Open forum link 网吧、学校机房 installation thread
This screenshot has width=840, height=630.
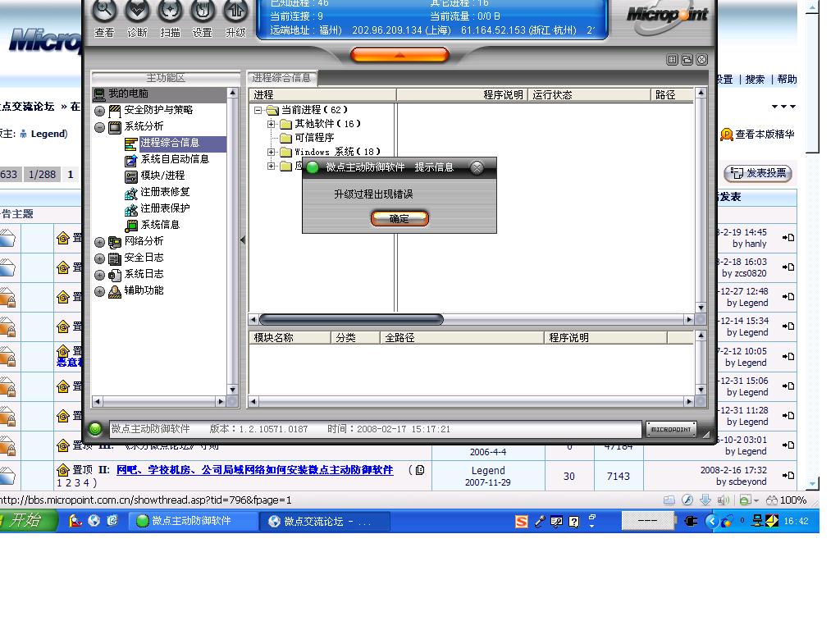(255, 470)
